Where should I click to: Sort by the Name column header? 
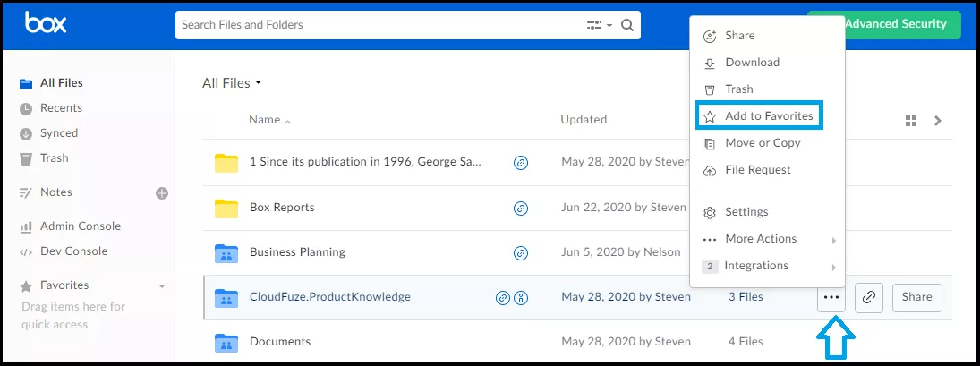point(264,120)
